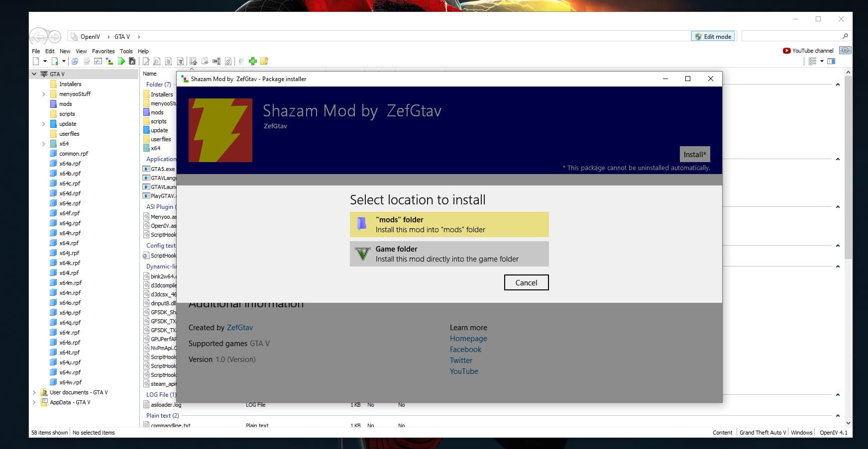Click the yellow note icon in toolbar
The image size is (868, 449).
264,61
